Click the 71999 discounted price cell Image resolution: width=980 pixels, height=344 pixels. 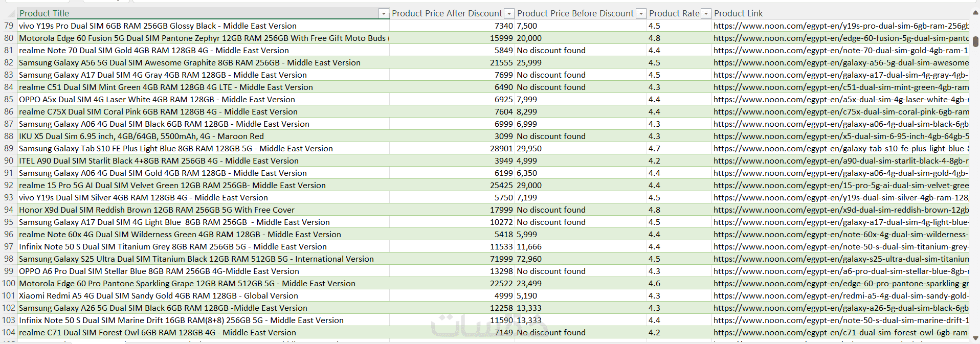click(501, 259)
